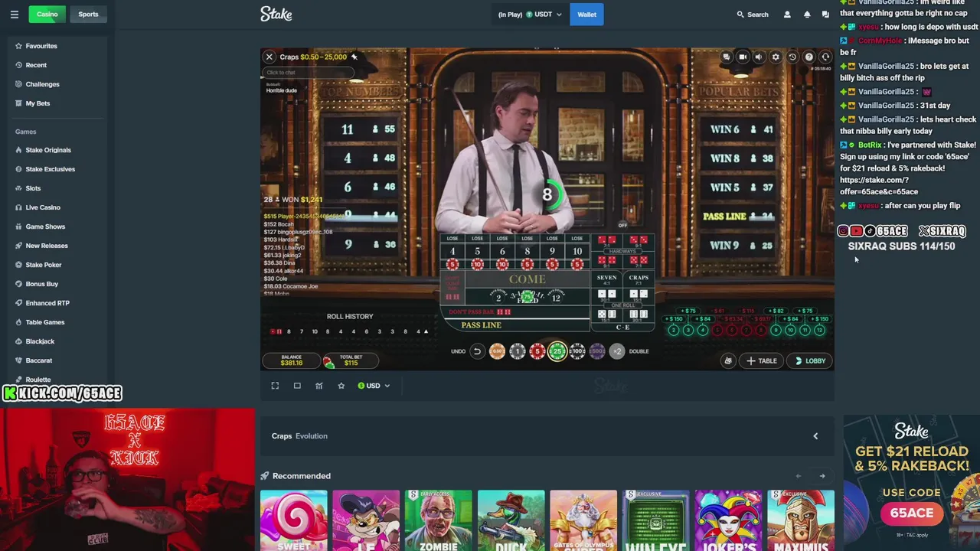This screenshot has height=551, width=980.
Task: Click the refresh icon in game toolbar
Action: [x=825, y=57]
